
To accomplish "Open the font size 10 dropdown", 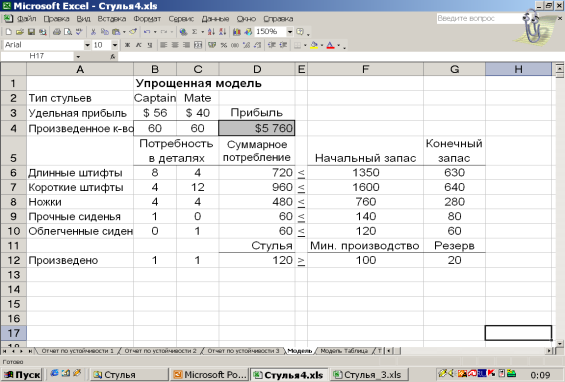I will (x=115, y=45).
